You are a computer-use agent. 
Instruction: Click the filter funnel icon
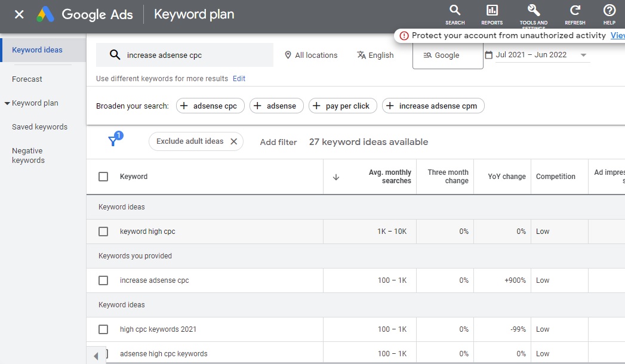[x=113, y=141]
